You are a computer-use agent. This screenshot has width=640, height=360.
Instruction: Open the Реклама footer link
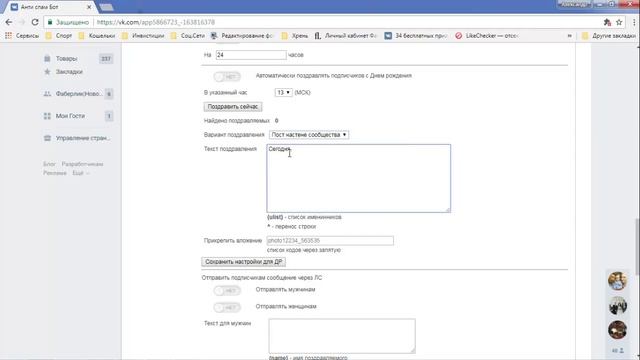tap(55, 173)
